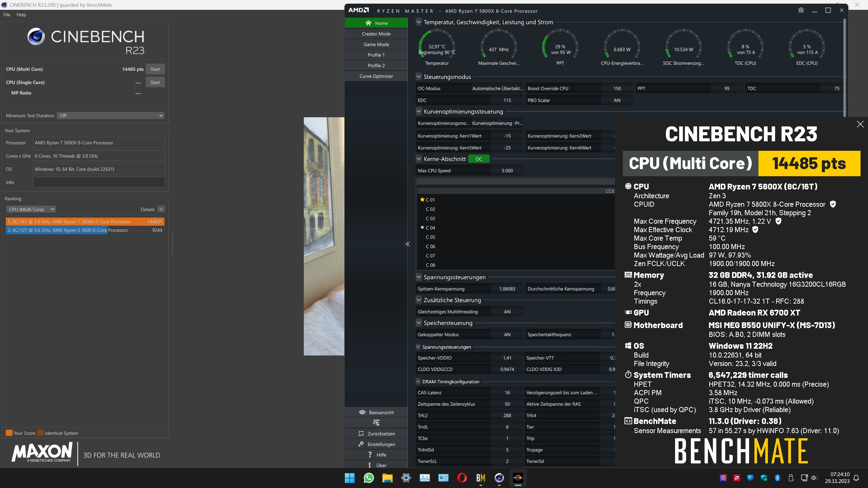
Task: Click the bug icon in title bar
Action: pos(801,10)
